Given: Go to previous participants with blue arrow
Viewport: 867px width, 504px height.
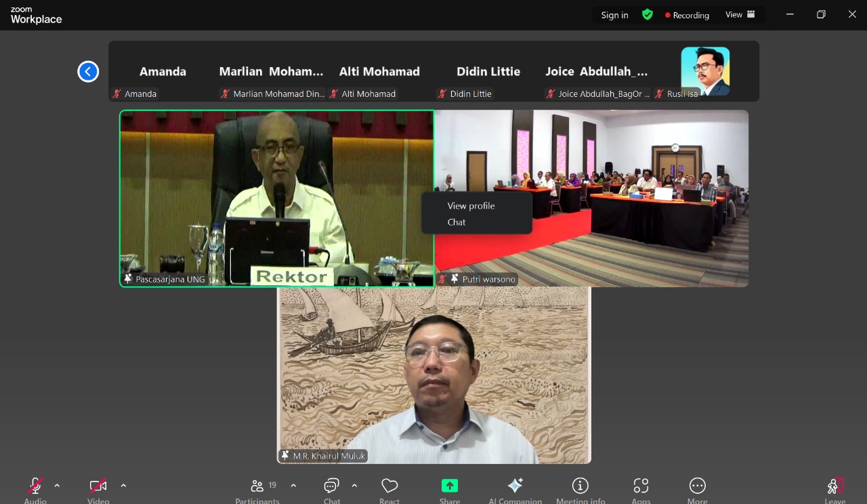Looking at the screenshot, I should coord(88,71).
